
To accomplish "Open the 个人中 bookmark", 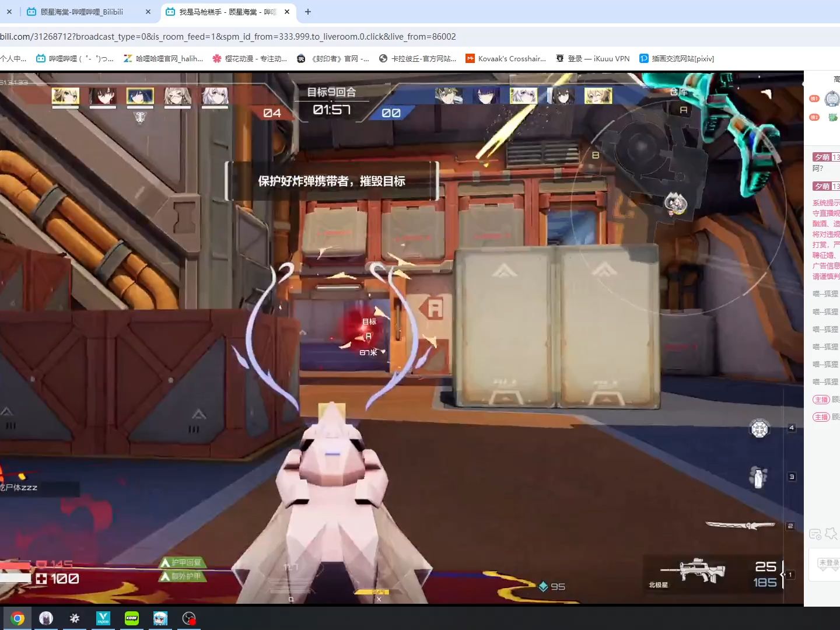I will coord(13,58).
